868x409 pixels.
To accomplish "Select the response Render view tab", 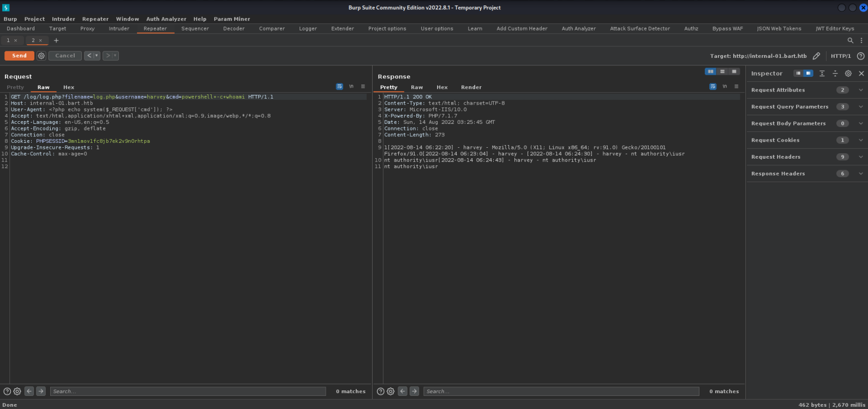I will (x=471, y=87).
